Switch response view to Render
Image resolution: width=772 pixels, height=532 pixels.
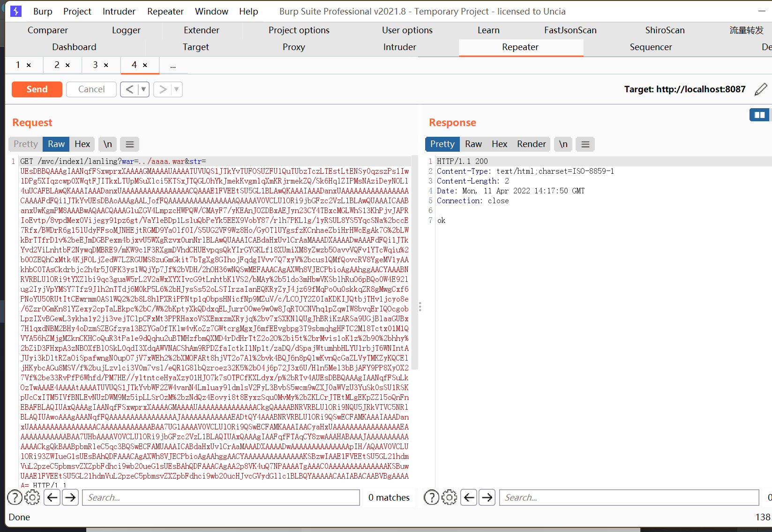click(532, 144)
